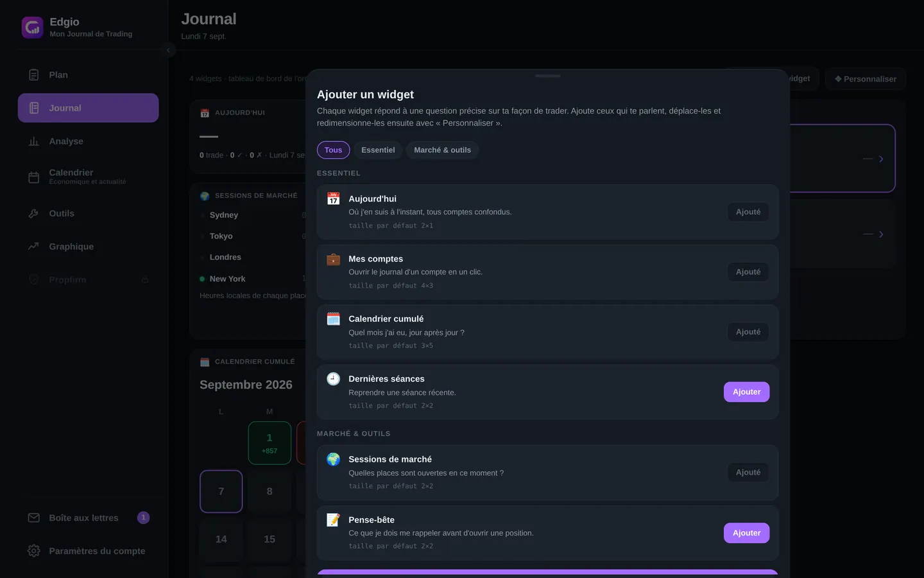Open Outils in the sidebar
The height and width of the screenshot is (578, 924).
pos(88,213)
